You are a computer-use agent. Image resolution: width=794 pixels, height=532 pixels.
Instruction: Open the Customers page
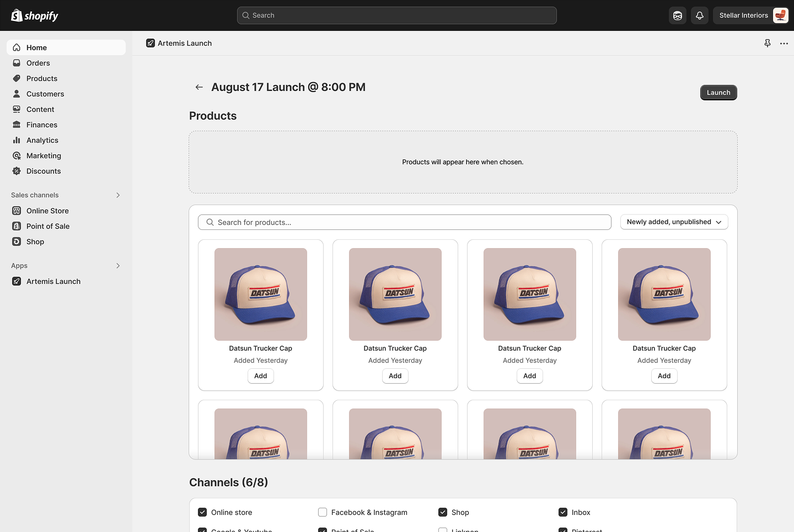pyautogui.click(x=45, y=94)
